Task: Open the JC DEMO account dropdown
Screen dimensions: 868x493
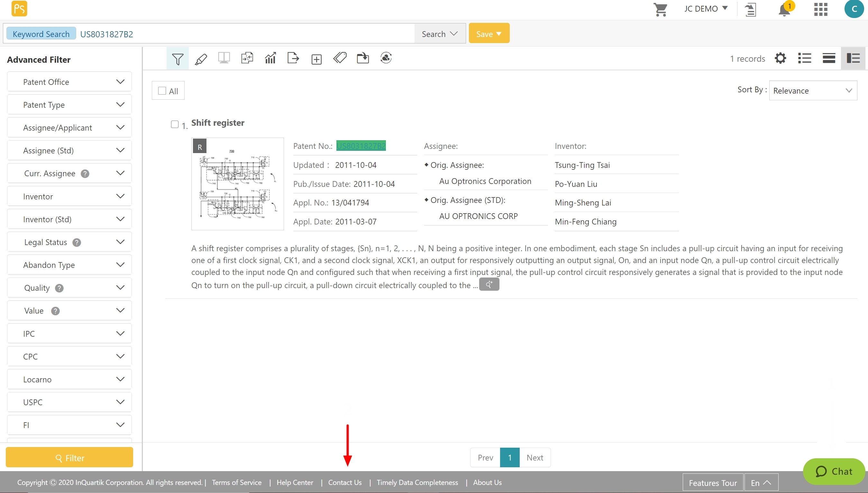Action: tap(706, 9)
